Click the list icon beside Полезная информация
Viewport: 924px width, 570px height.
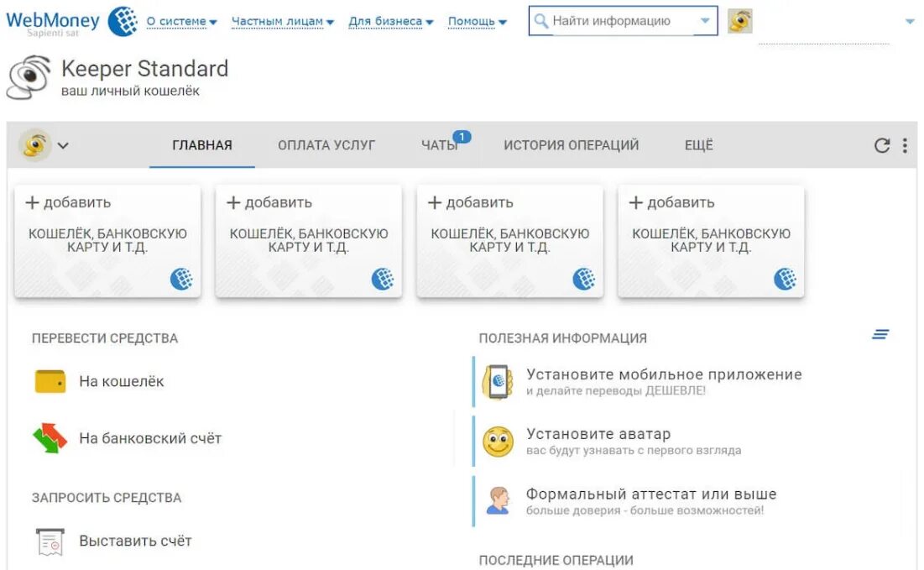[880, 334]
